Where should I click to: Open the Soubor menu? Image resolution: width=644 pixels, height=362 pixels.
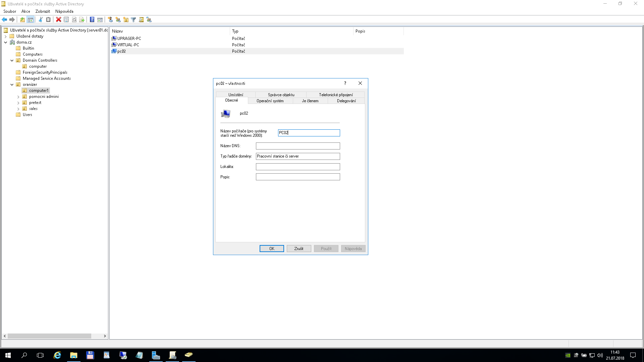pos(10,11)
